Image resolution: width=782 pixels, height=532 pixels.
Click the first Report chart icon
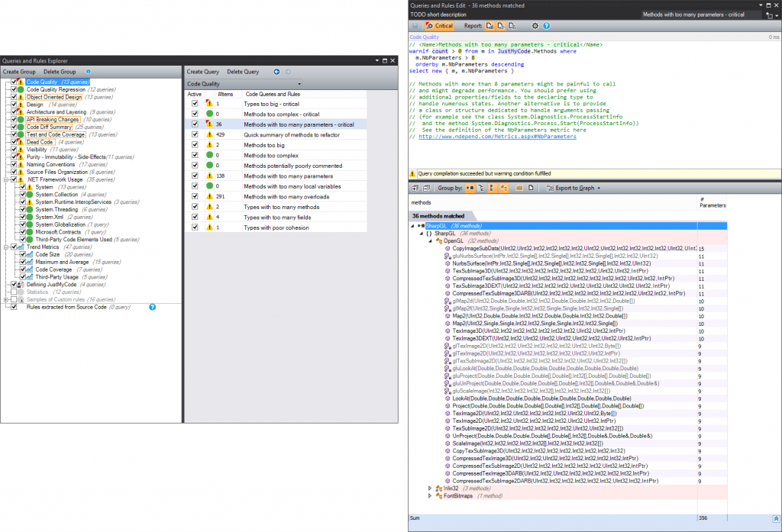490,26
